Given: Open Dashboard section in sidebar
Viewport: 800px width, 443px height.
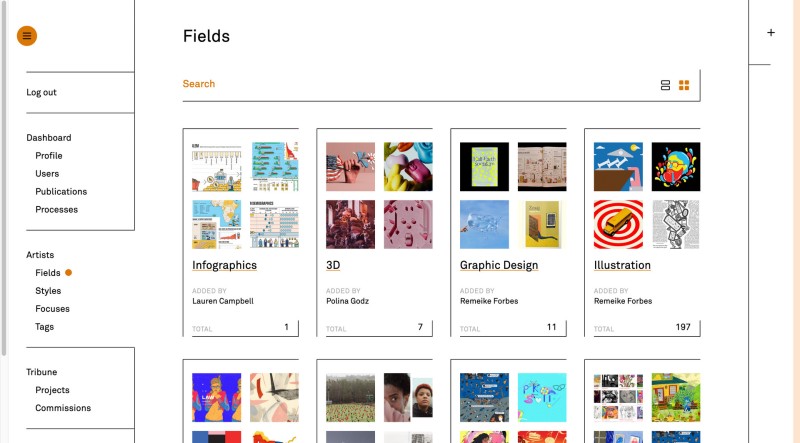Looking at the screenshot, I should (x=49, y=138).
